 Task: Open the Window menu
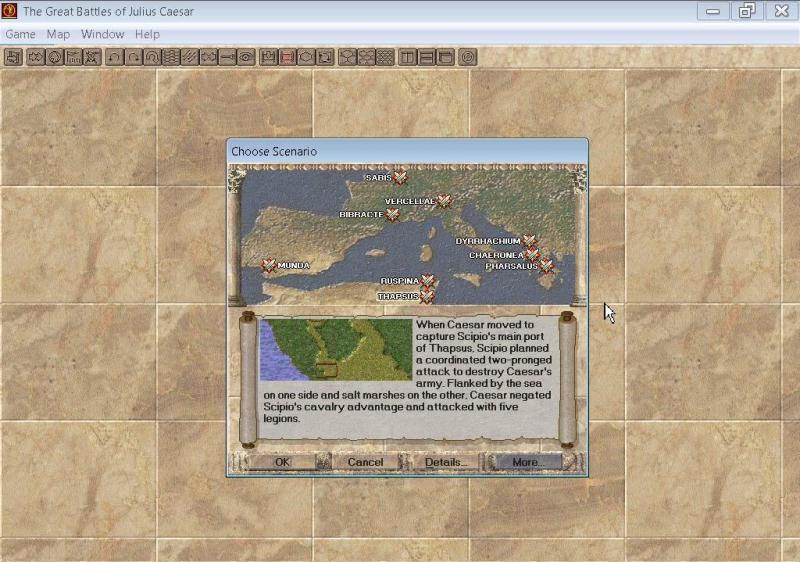coord(102,34)
